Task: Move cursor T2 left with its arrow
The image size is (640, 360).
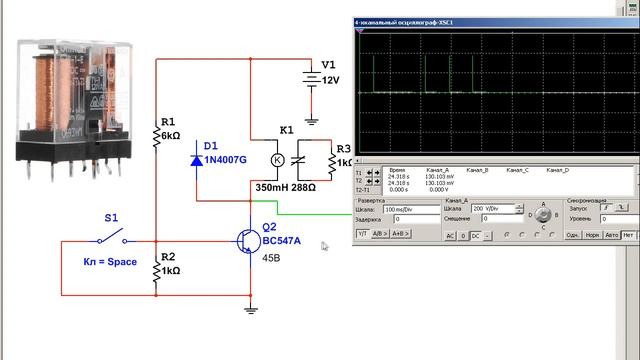Action: tap(369, 181)
